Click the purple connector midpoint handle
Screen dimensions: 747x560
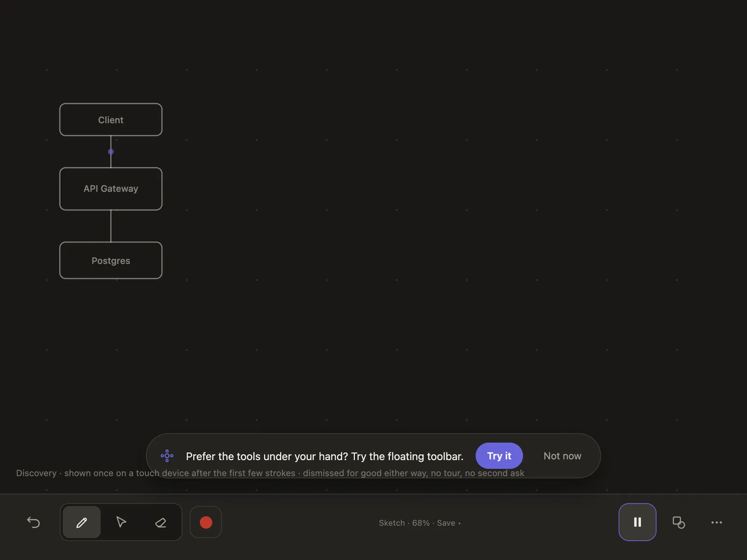click(x=111, y=152)
